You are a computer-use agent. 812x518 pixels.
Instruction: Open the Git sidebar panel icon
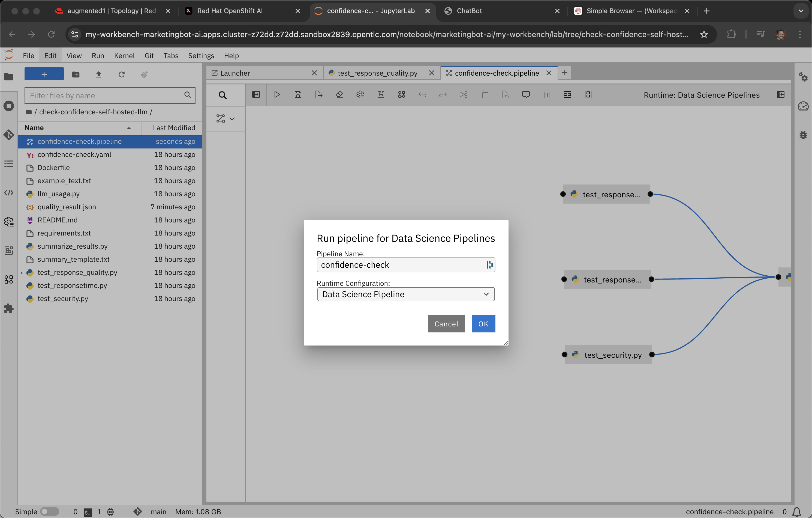pyautogui.click(x=9, y=135)
